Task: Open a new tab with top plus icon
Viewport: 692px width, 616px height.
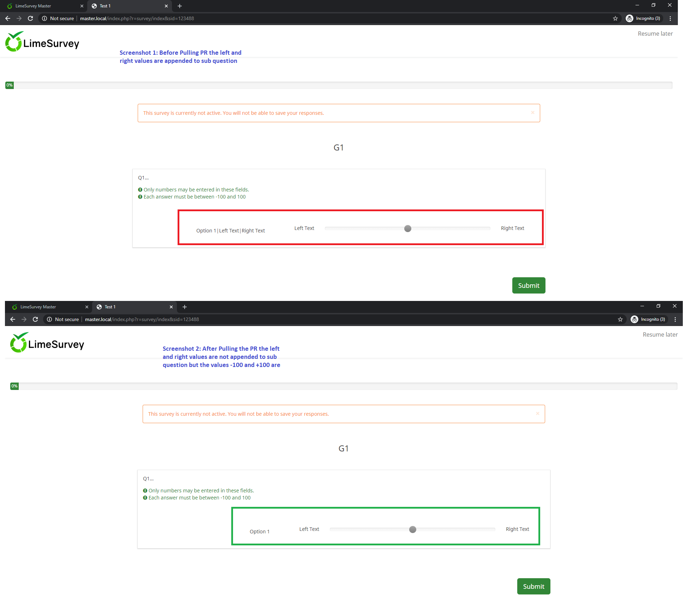Action: [x=180, y=6]
